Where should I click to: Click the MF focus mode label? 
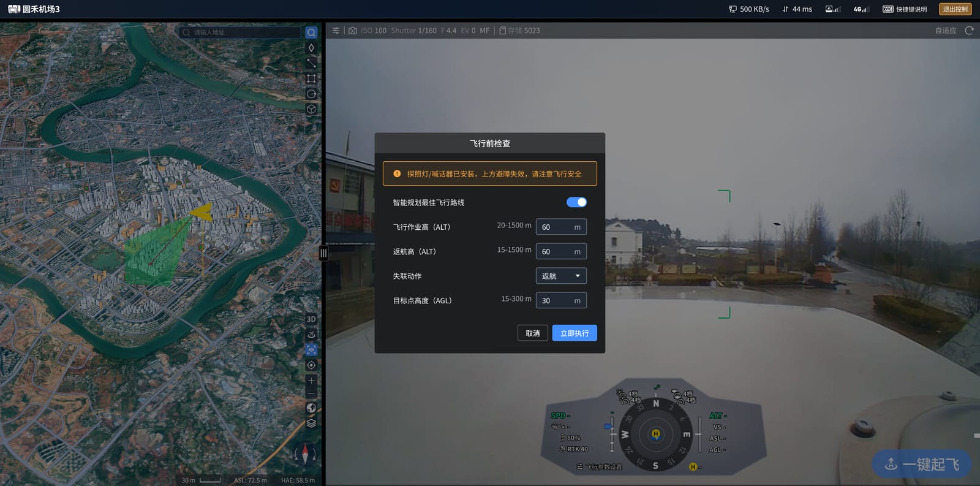(x=484, y=31)
